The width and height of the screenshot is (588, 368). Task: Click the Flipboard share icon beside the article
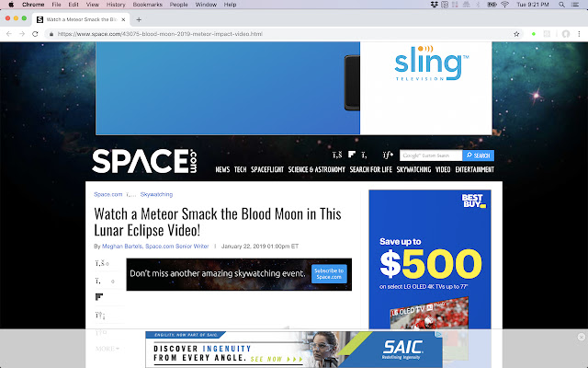pos(99,297)
